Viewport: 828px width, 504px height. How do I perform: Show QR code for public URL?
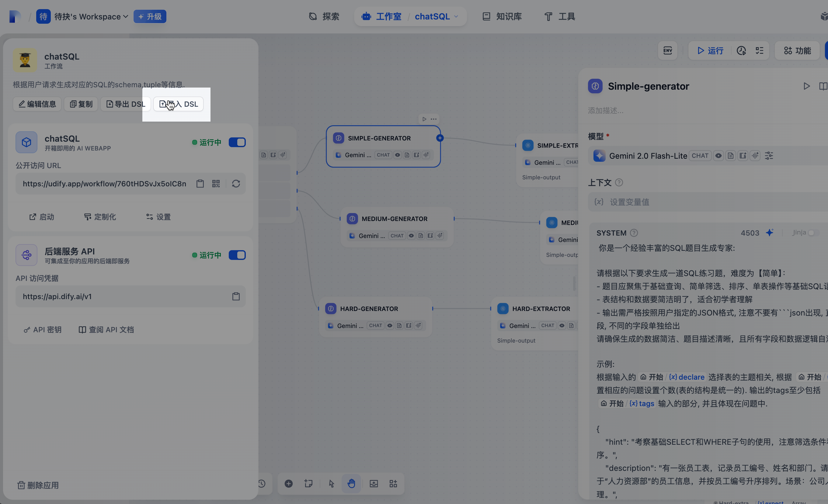[216, 184]
